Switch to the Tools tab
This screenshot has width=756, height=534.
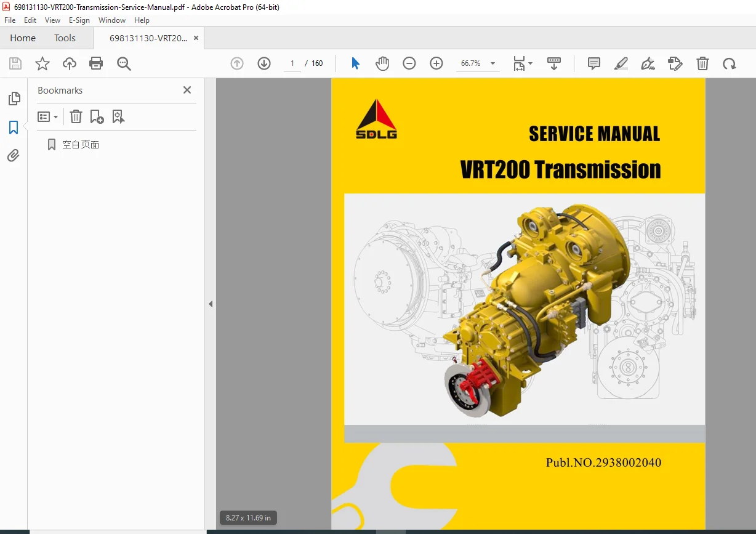[x=65, y=38]
